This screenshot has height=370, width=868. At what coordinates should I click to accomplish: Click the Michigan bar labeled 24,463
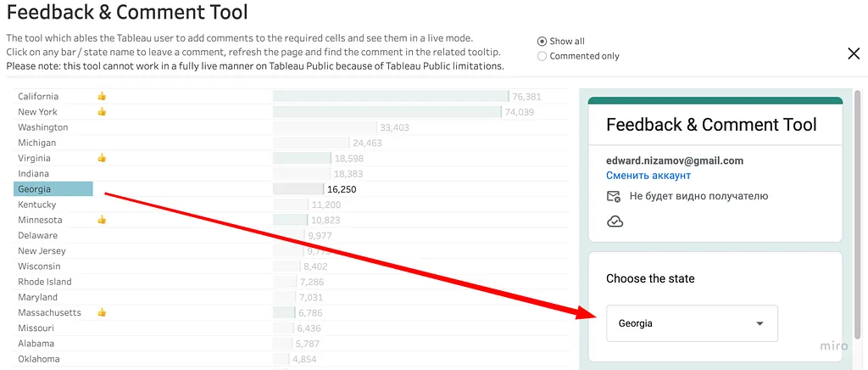pyautogui.click(x=311, y=143)
